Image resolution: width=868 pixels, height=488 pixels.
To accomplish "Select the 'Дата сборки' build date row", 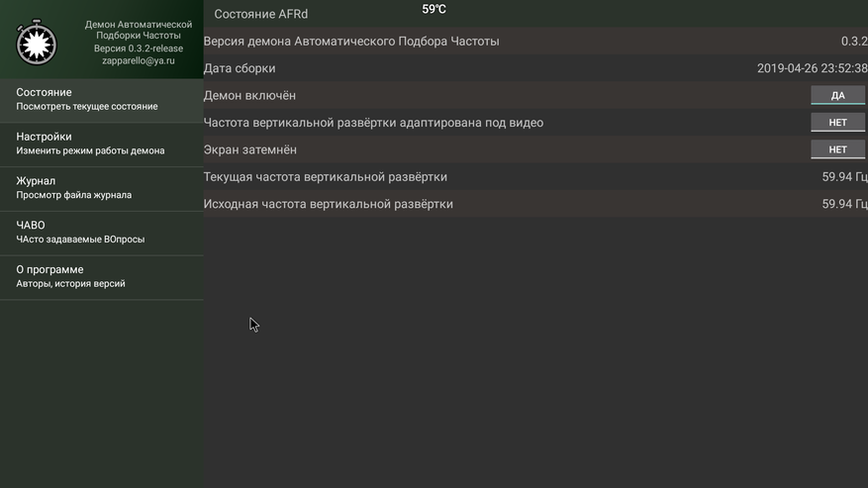I will pos(535,68).
